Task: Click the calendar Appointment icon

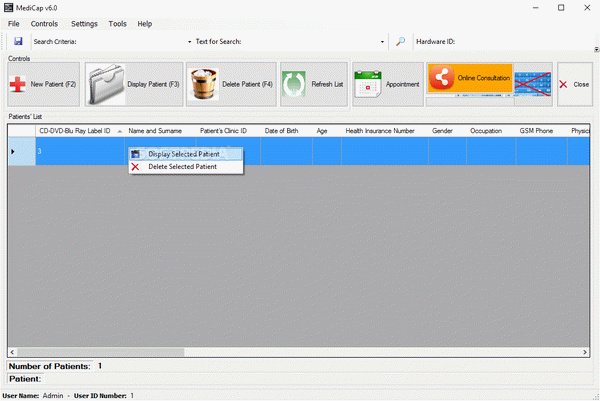Action: tap(367, 84)
